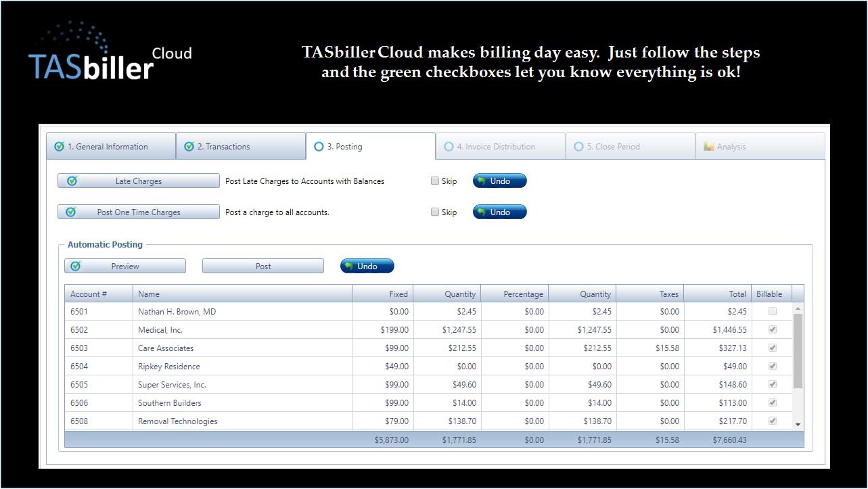Open the Invoice Distribution tab
Image resolution: width=868 pixels, height=489 pixels.
(501, 146)
